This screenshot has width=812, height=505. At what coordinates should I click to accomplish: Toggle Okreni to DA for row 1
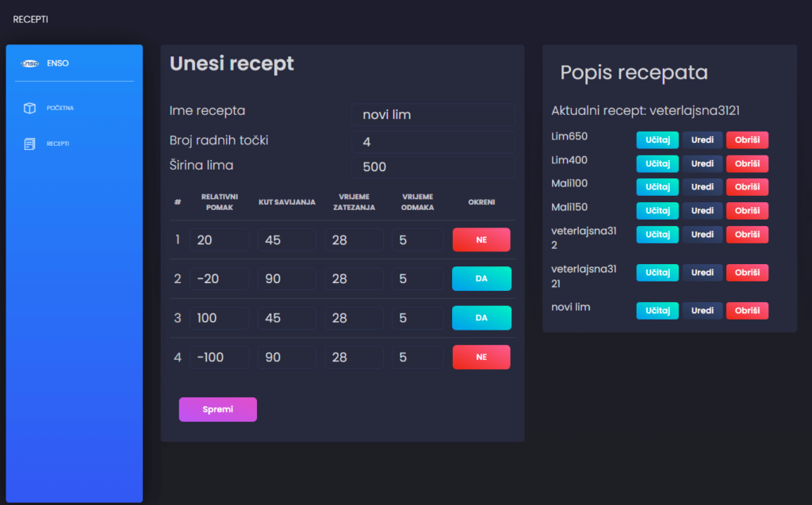pyautogui.click(x=481, y=239)
